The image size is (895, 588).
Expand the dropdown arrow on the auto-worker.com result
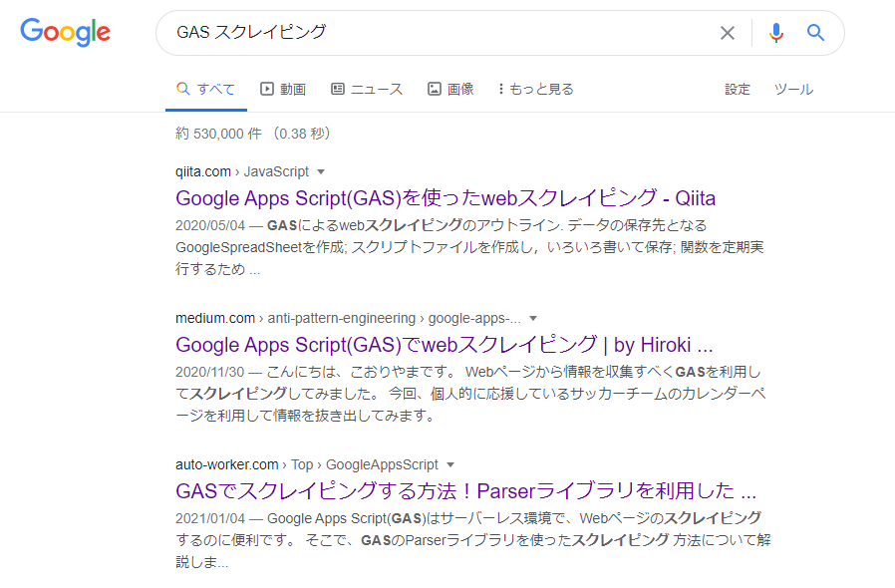450,464
